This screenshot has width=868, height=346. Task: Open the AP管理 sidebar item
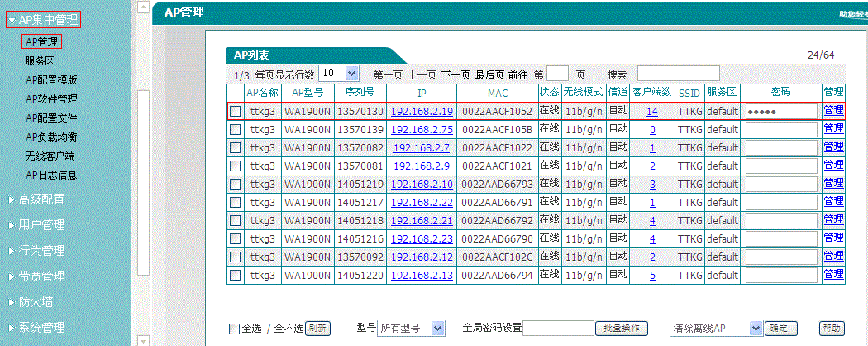[41, 41]
